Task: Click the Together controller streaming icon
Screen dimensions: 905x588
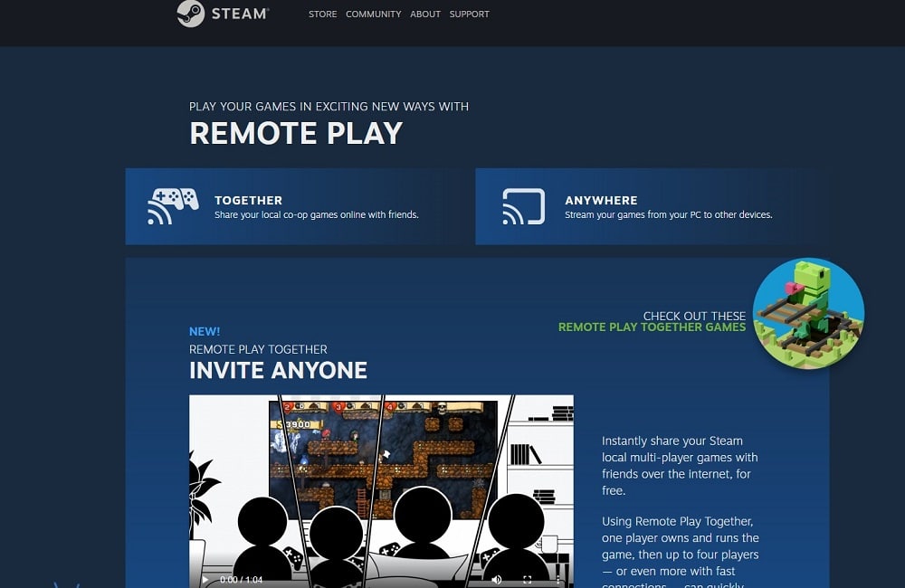Action: pos(173,206)
